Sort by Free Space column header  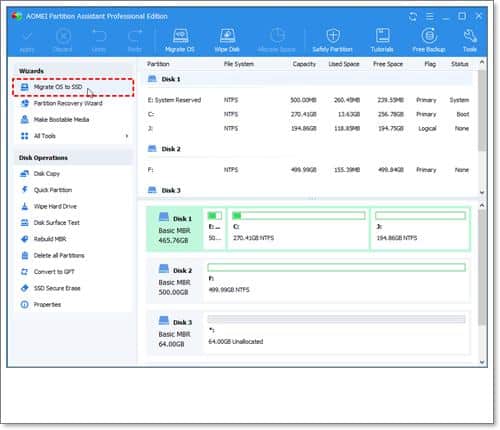[x=388, y=64]
